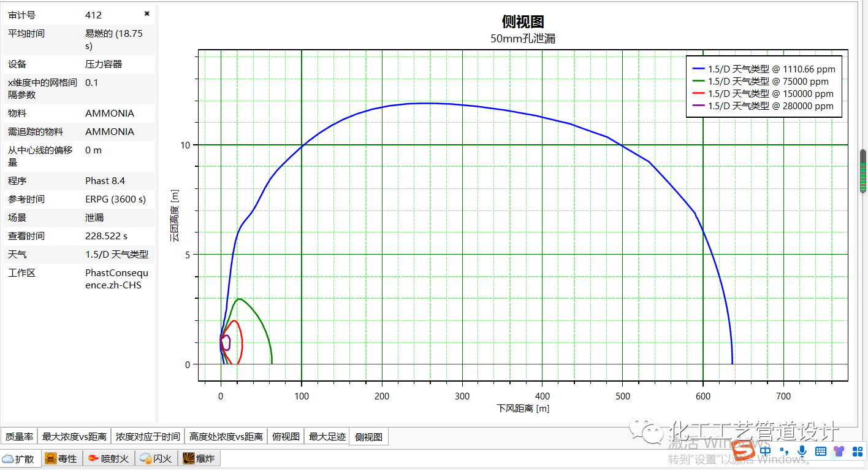The width and height of the screenshot is (868, 470).
Task: Select the x维度中的网格间隔参数 0.1 value
Action: pyautogui.click(x=92, y=83)
